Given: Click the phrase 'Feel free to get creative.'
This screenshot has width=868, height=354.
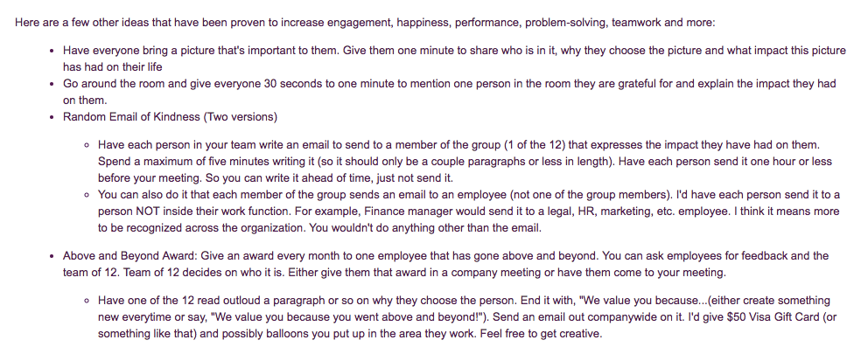Looking at the screenshot, I should click(x=541, y=334).
